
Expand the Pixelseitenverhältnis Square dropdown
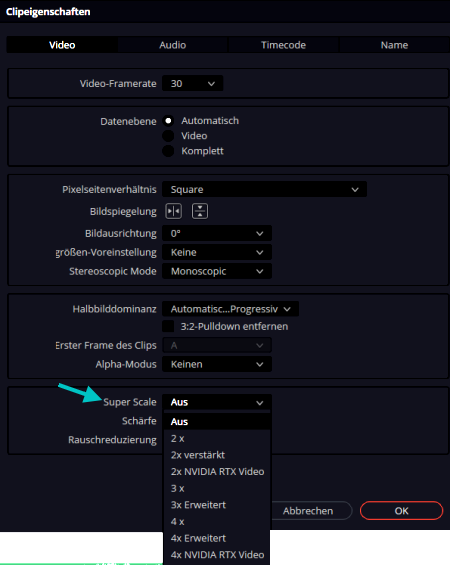(x=264, y=190)
